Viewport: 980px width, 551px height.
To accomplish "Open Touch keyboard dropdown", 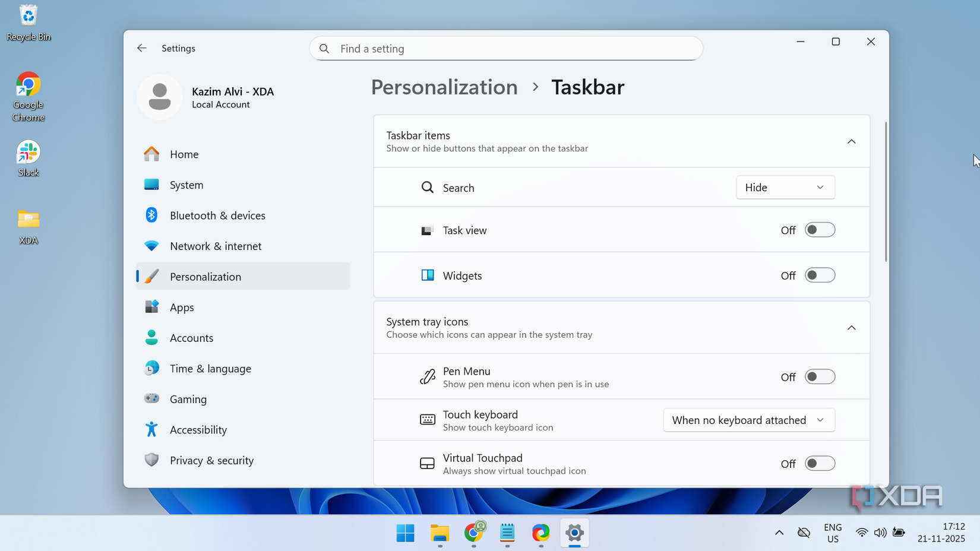I will tap(749, 420).
